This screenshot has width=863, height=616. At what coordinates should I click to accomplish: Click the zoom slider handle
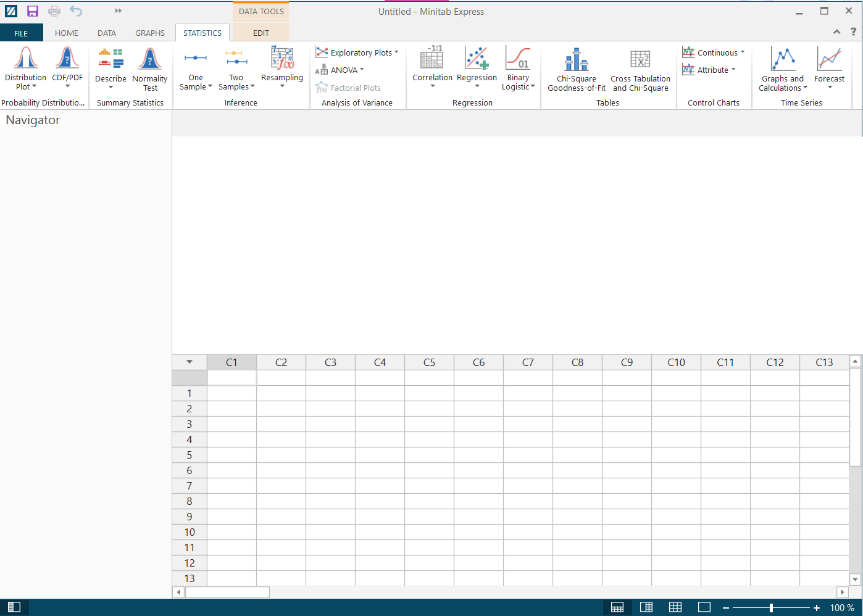pos(771,608)
